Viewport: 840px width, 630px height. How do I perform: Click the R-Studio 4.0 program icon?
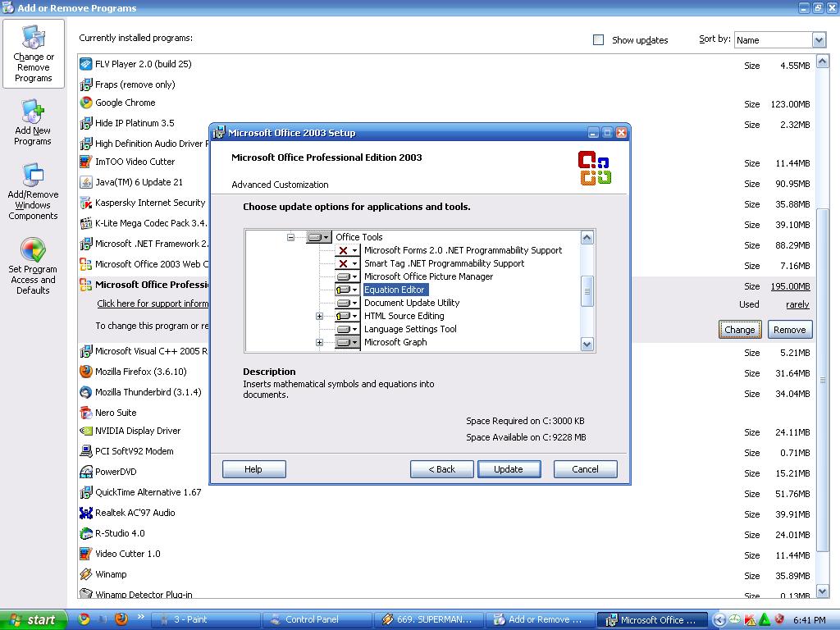click(x=85, y=533)
